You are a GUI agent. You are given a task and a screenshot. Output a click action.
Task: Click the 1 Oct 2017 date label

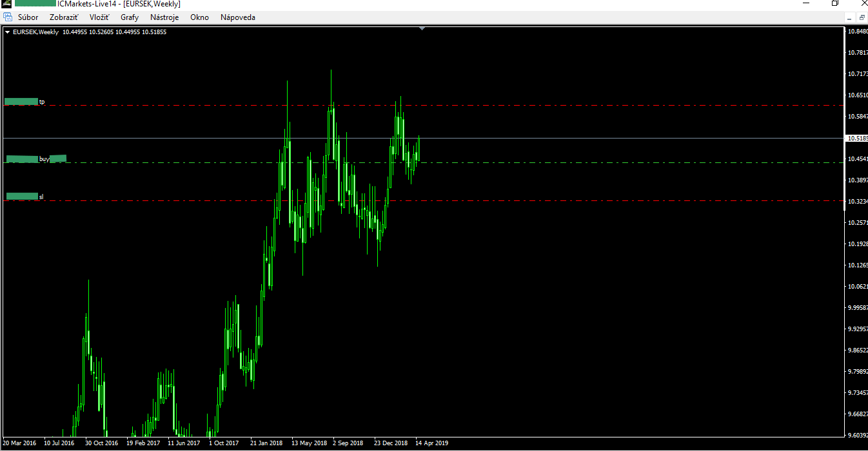click(224, 443)
